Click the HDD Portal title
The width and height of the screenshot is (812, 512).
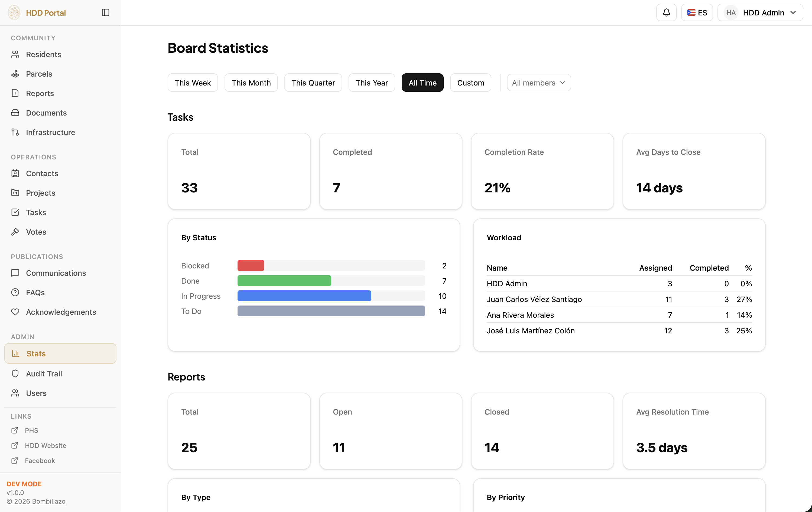coord(46,13)
